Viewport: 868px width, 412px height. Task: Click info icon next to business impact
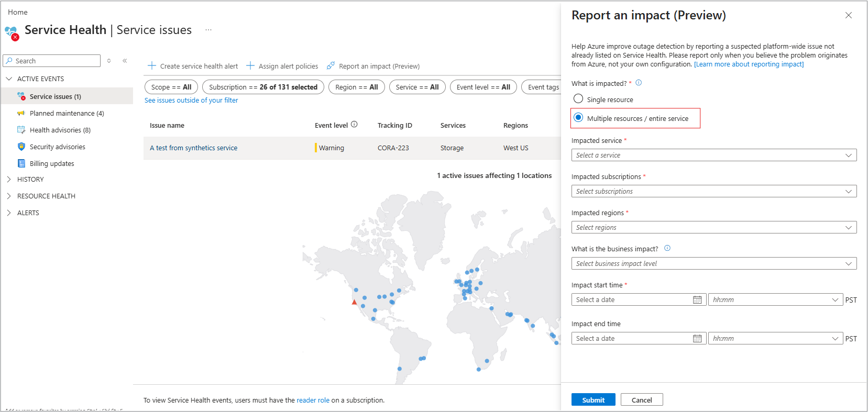(667, 249)
